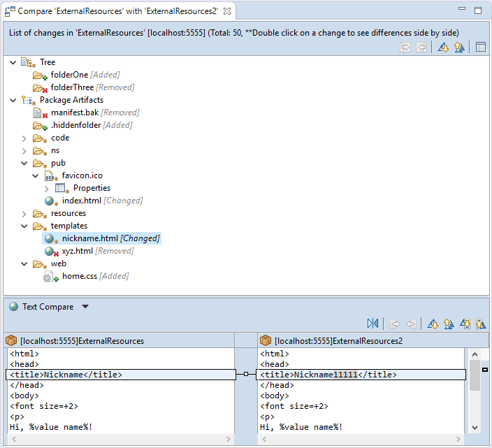
Task: Click Next Difference icon in Text Compare toolbar
Action: [x=433, y=324]
